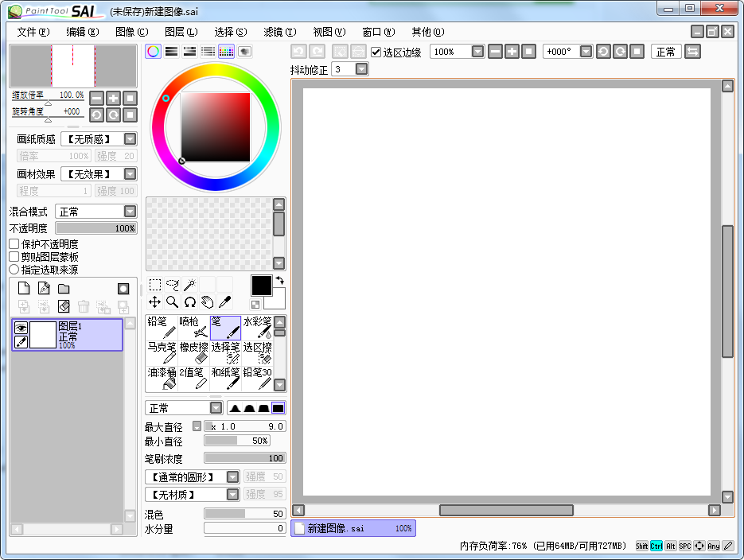Open the 画纸质感 dropdown

pos(130,139)
